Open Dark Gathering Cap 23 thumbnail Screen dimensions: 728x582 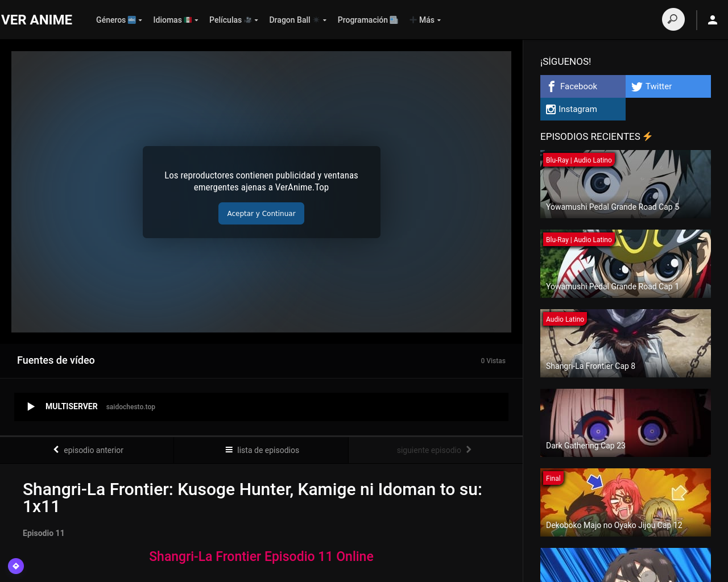pyautogui.click(x=626, y=423)
